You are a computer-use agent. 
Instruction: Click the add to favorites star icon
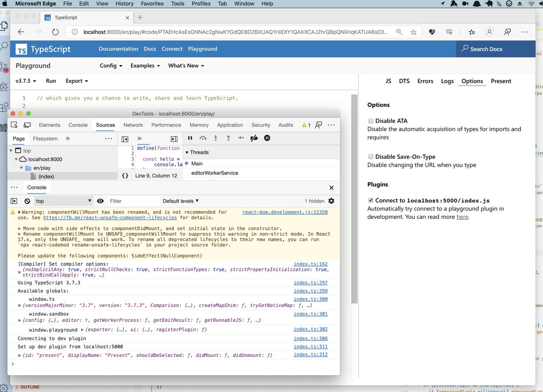point(413,32)
